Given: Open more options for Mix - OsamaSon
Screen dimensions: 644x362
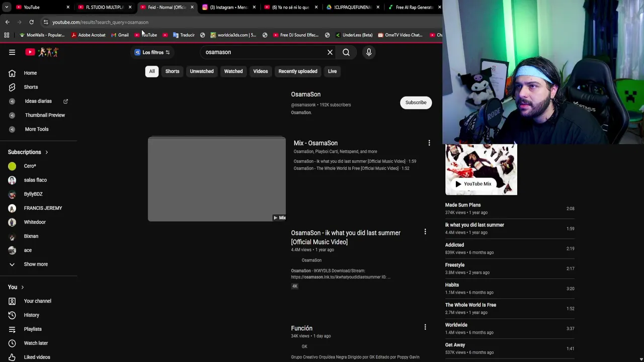Looking at the screenshot, I should [429, 143].
